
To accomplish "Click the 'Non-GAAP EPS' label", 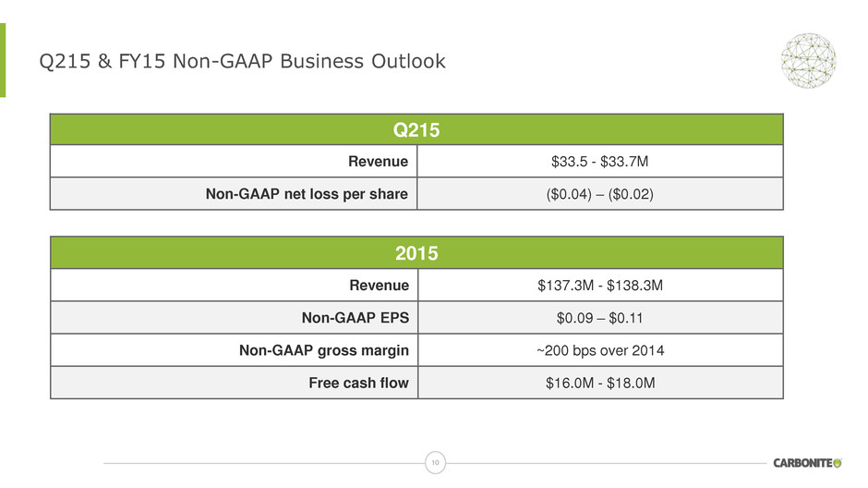I will pyautogui.click(x=356, y=318).
